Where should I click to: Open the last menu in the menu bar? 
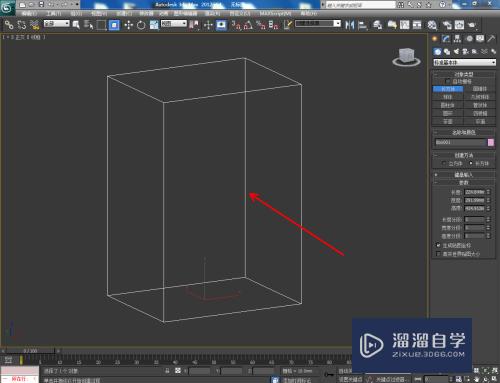click(308, 14)
